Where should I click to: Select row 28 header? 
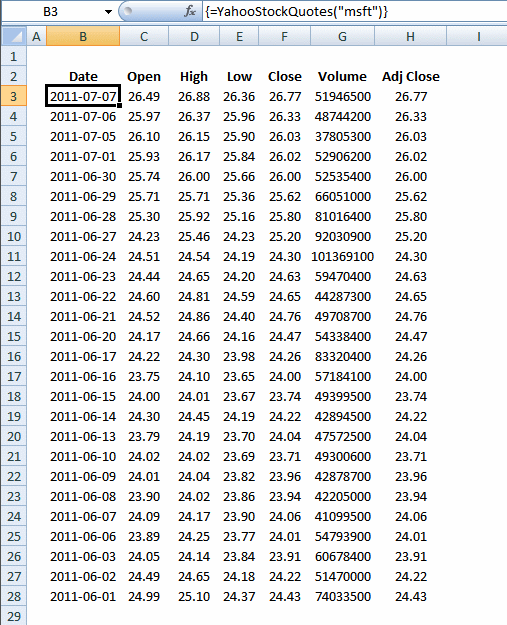point(14,596)
